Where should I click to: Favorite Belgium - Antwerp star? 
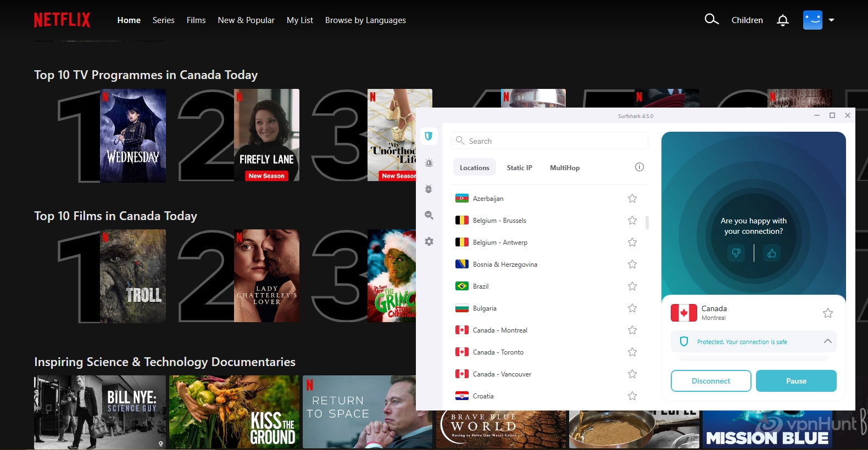coord(632,242)
